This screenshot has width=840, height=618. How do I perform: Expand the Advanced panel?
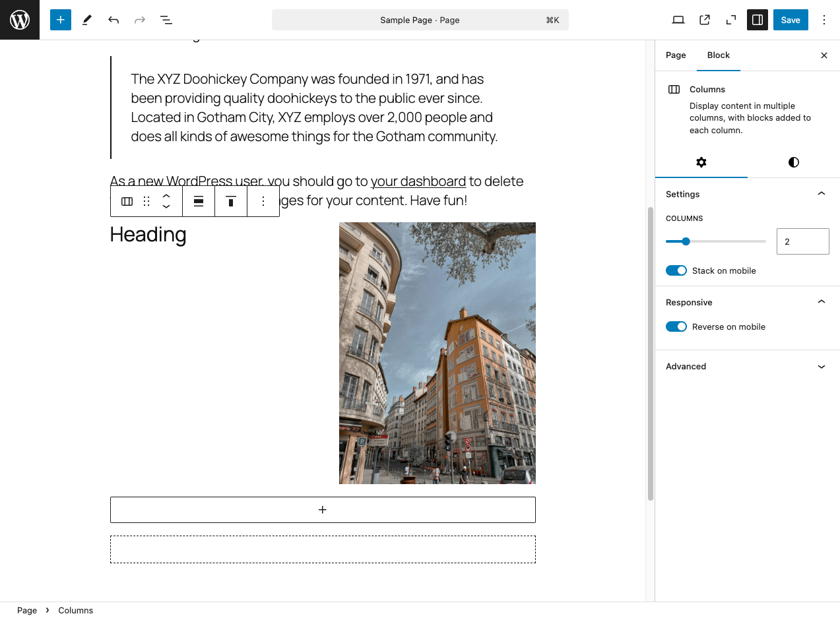748,366
